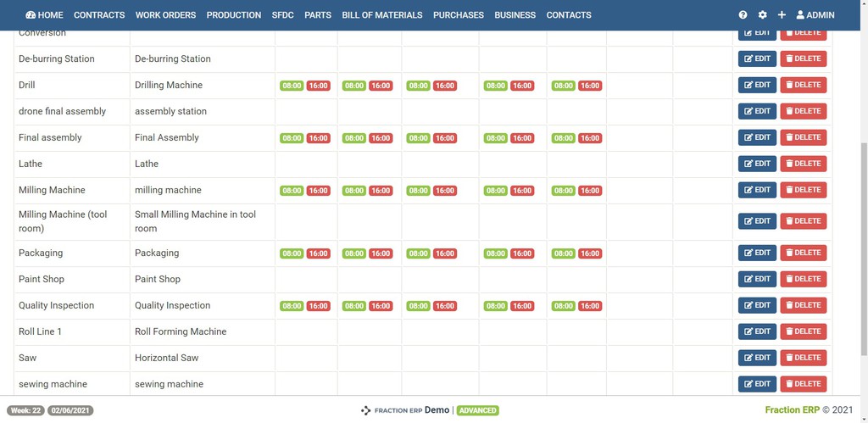Open the PARTS menu

[318, 15]
